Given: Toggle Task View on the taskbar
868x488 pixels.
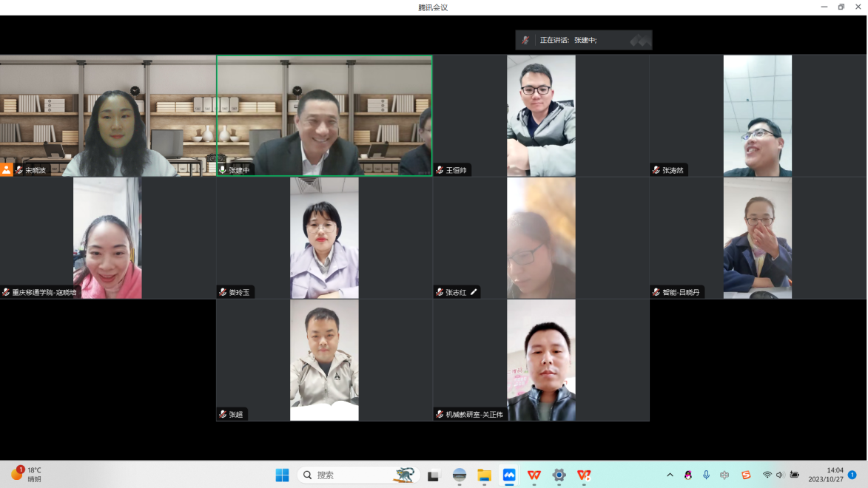Looking at the screenshot, I should 434,475.
